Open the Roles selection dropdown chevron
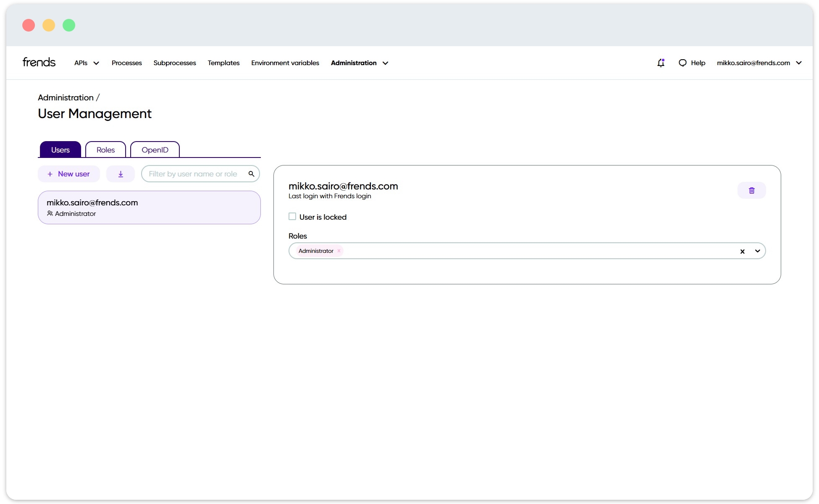 [757, 251]
